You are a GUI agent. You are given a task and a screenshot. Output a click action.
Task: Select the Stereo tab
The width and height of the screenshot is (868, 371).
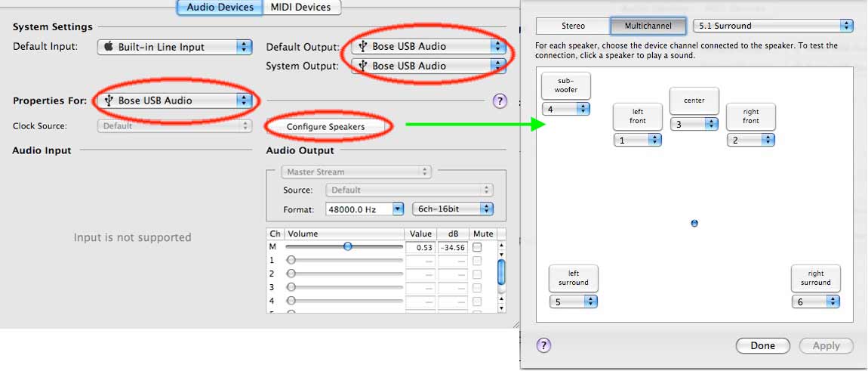pos(573,26)
